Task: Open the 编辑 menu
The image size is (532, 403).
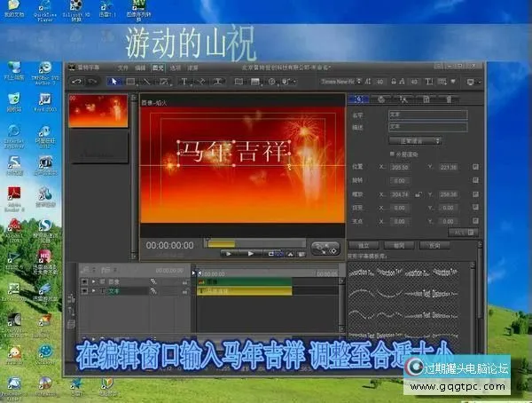Action: click(140, 67)
